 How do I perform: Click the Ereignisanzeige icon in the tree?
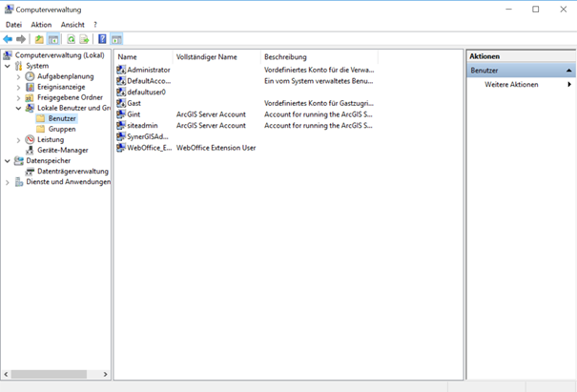click(30, 87)
